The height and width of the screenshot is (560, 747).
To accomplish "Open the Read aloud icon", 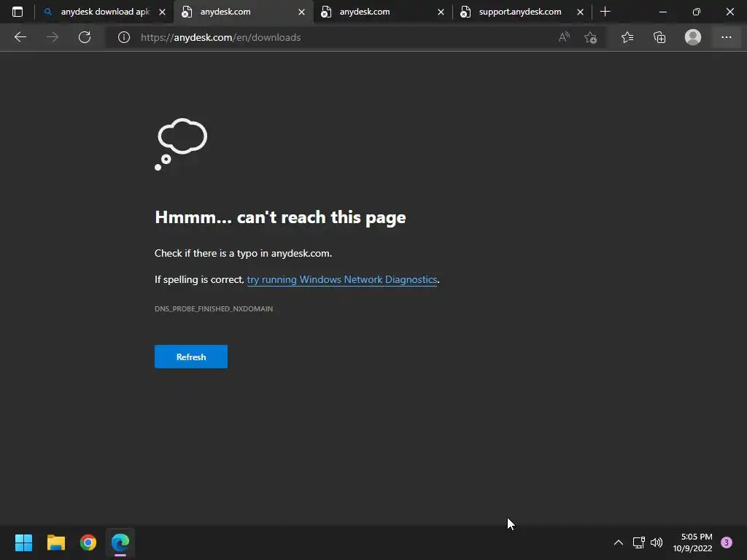I will [x=564, y=37].
